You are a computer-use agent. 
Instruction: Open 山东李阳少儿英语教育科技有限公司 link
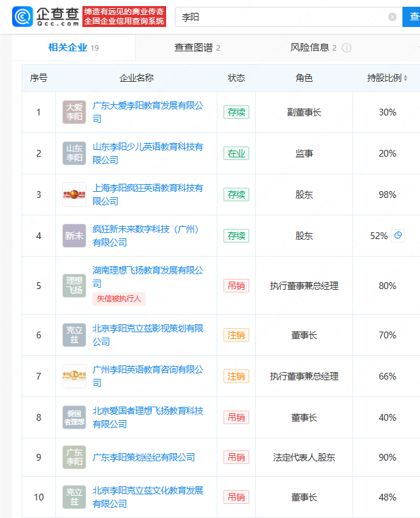point(147,153)
